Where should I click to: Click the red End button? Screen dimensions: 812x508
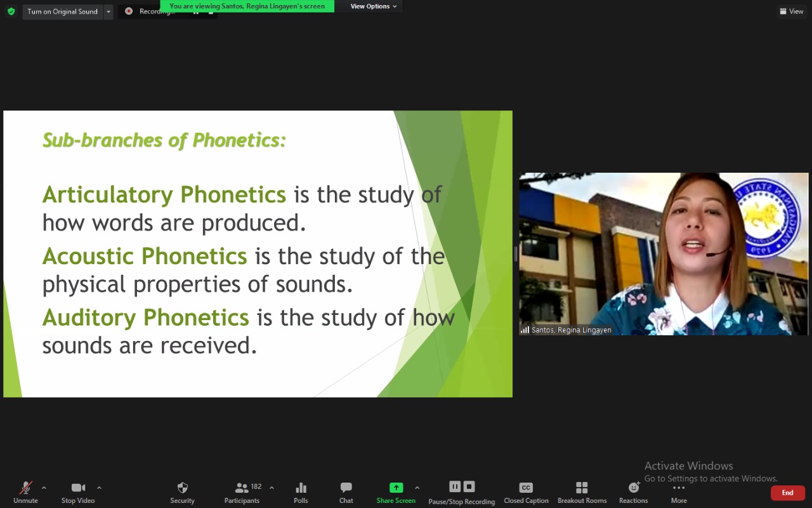pyautogui.click(x=787, y=493)
